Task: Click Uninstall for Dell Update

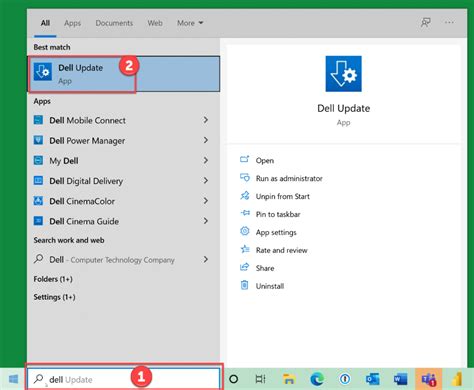Action: (x=270, y=286)
